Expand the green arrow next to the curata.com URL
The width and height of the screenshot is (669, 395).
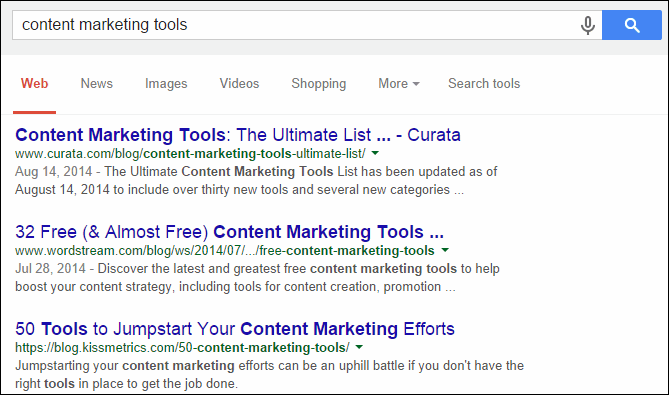pyautogui.click(x=375, y=153)
